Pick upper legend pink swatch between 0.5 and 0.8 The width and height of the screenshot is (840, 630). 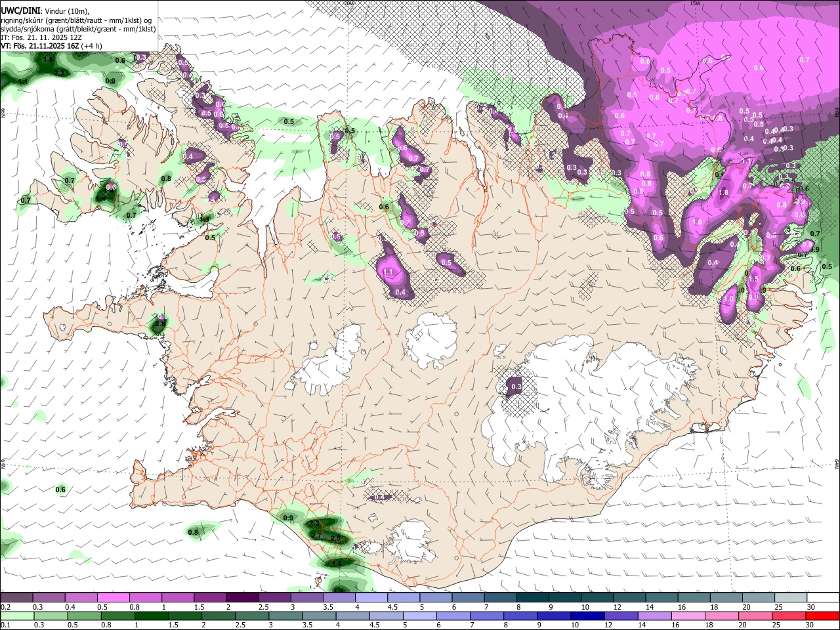113,598
